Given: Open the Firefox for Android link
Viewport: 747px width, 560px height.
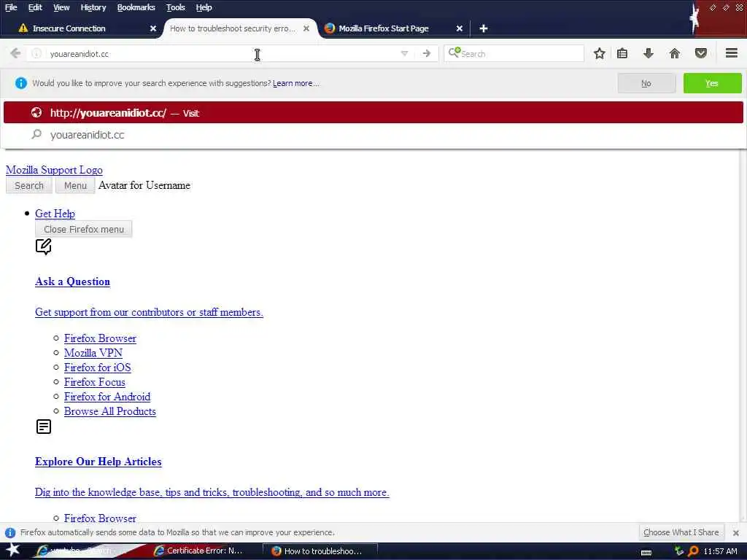Looking at the screenshot, I should (x=107, y=397).
